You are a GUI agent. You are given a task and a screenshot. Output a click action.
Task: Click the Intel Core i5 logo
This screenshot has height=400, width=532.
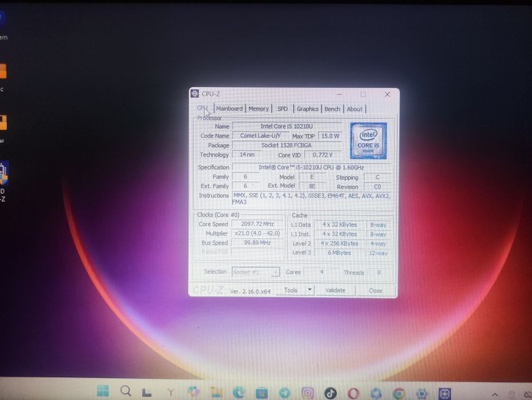click(x=368, y=141)
